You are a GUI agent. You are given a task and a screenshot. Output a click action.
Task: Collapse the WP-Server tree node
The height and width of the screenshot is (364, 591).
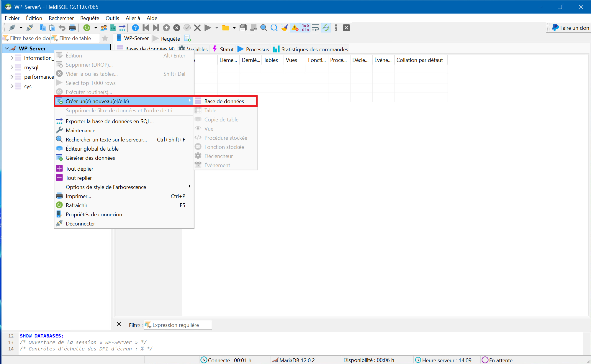[x=6, y=48]
